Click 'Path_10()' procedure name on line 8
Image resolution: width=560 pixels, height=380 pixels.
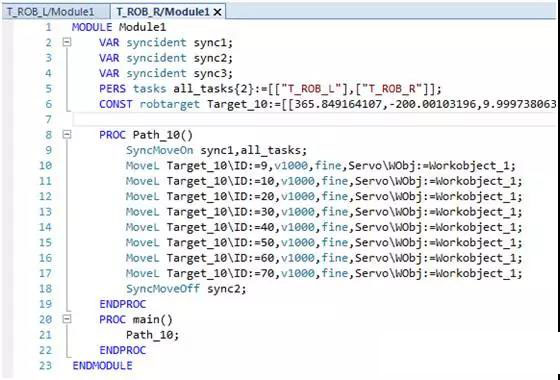[163, 135]
